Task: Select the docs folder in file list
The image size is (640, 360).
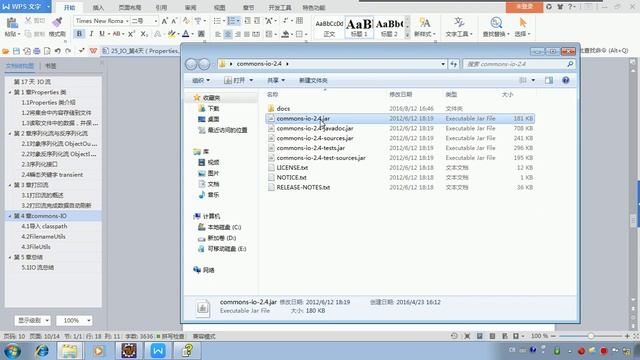Action: [283, 109]
